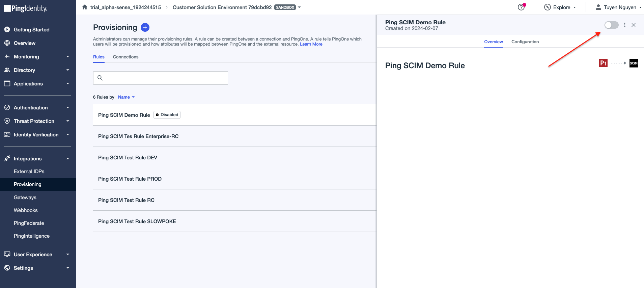Expand the User Experience menu arrow
This screenshot has width=644, height=288.
pos(68,255)
